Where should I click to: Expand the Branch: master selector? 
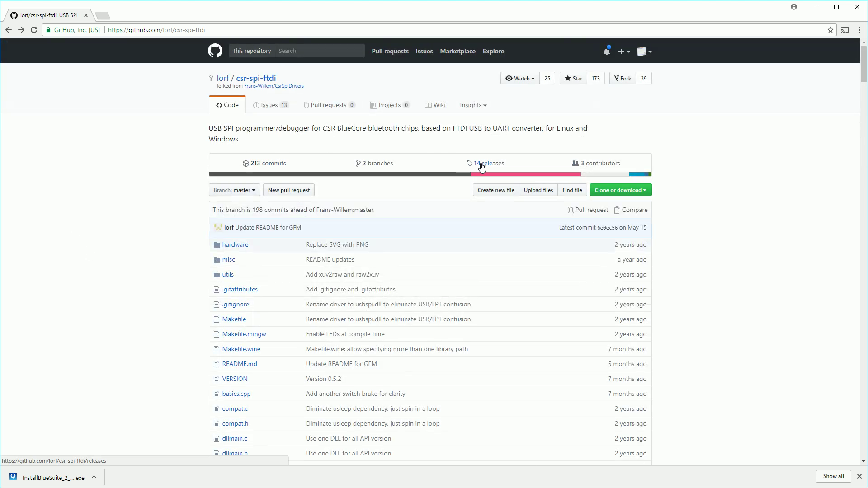(234, 190)
